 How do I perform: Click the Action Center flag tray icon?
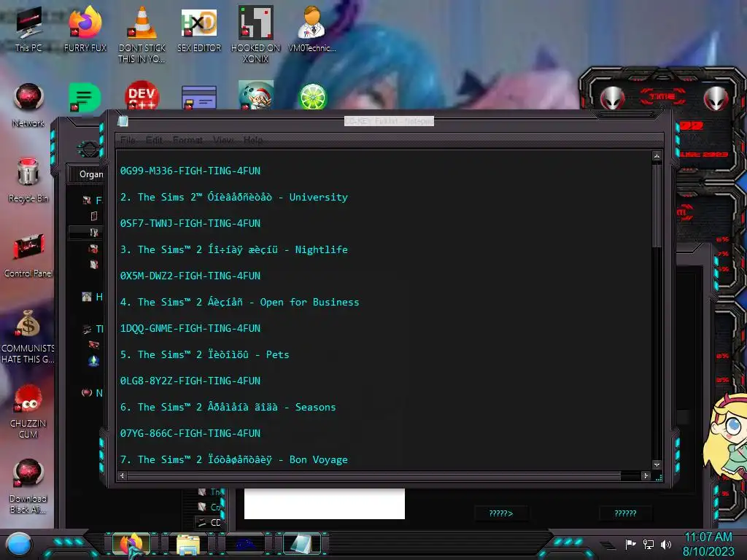[x=631, y=544]
